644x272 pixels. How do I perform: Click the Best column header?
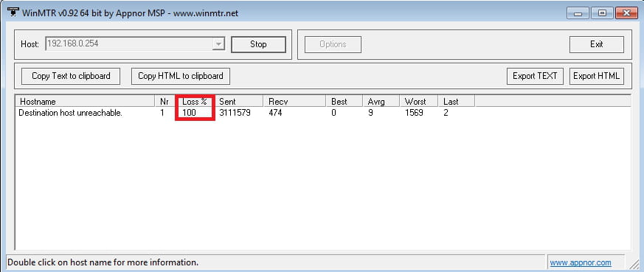click(x=344, y=101)
